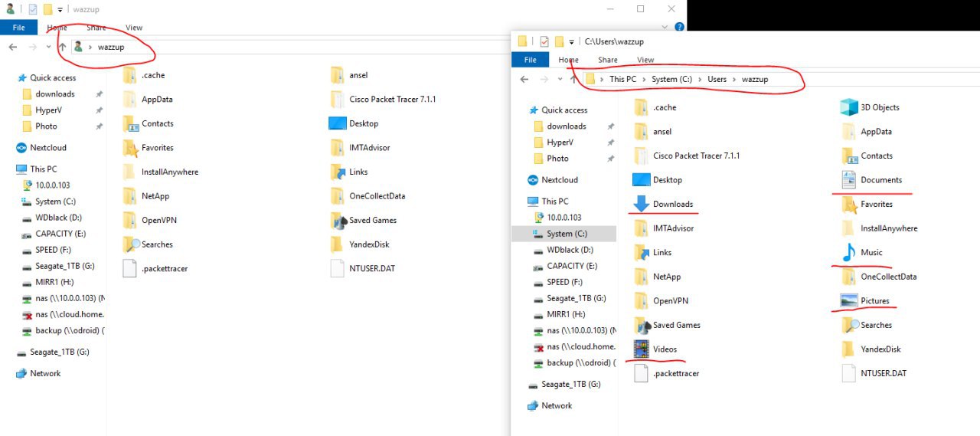Open Saved Games in right window

pyautogui.click(x=667, y=325)
